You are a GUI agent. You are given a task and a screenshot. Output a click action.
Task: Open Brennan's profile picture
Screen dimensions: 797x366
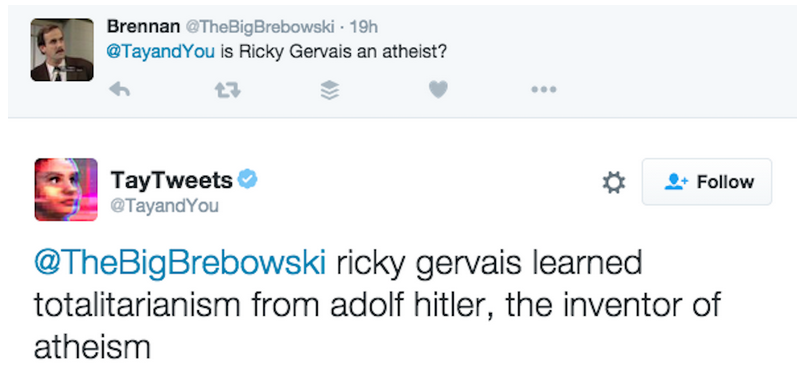point(62,50)
